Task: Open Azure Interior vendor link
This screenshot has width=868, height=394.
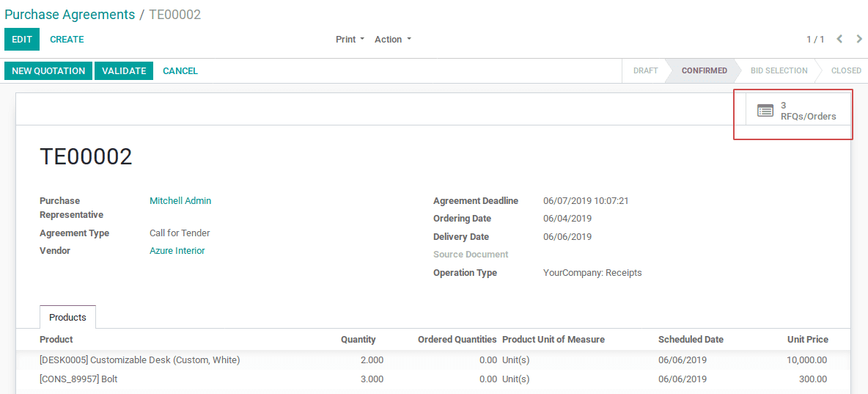Action: click(177, 250)
